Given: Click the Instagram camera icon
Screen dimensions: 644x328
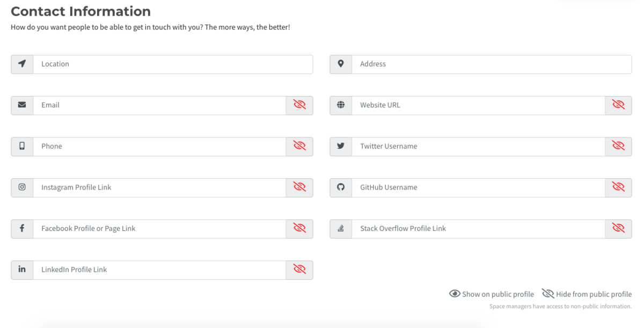Looking at the screenshot, I should click(x=22, y=187).
